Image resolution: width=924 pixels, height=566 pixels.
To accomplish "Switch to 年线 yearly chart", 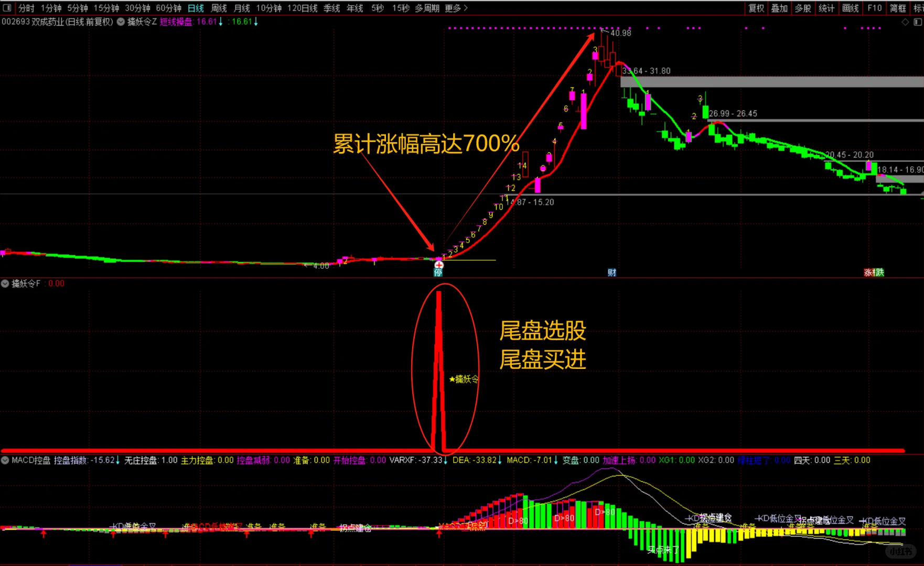I will click(354, 8).
